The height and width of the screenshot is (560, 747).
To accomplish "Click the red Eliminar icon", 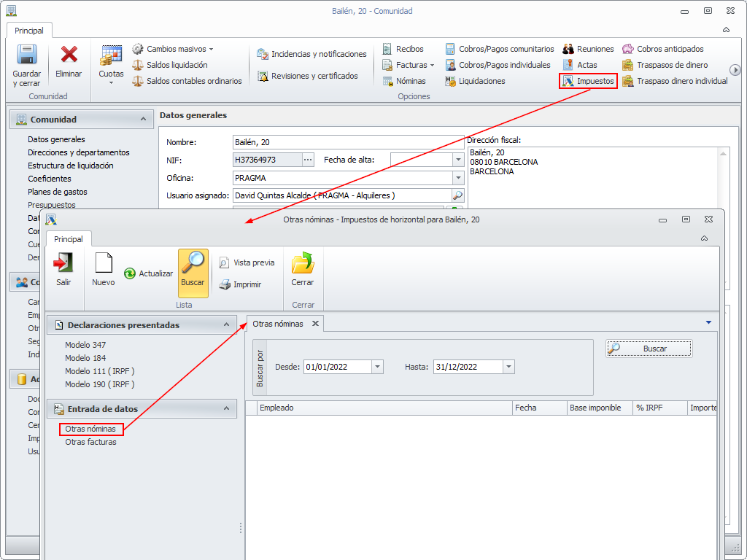I will coord(69,54).
